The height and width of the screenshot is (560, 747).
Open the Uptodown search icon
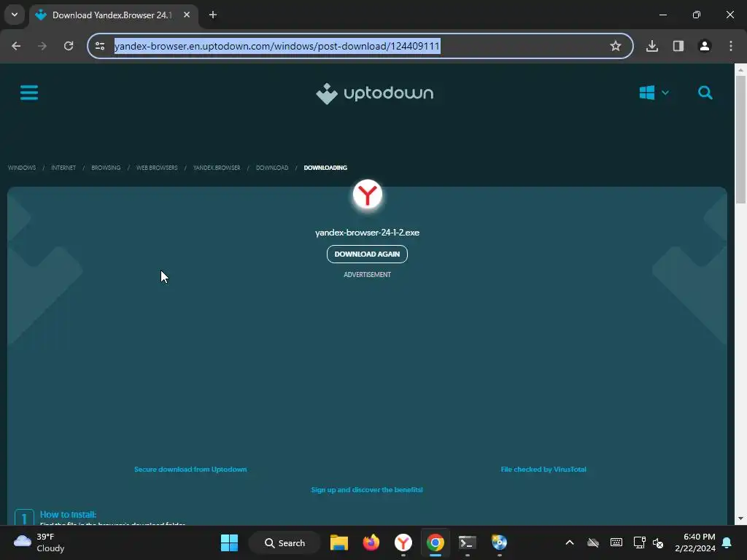(705, 93)
